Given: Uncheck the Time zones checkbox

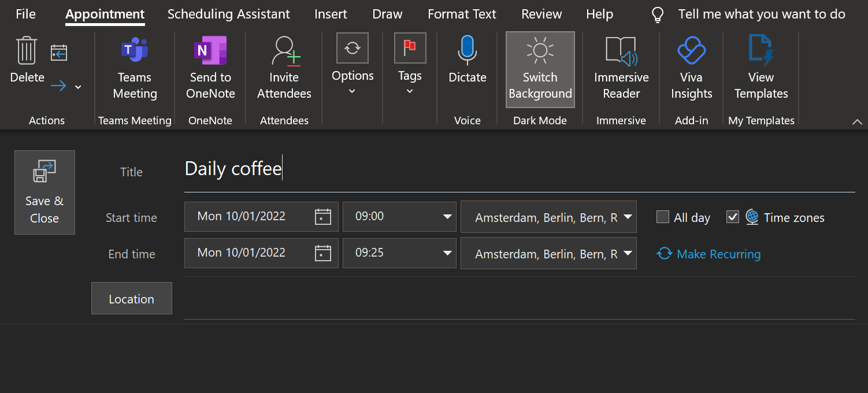Looking at the screenshot, I should coord(733,217).
